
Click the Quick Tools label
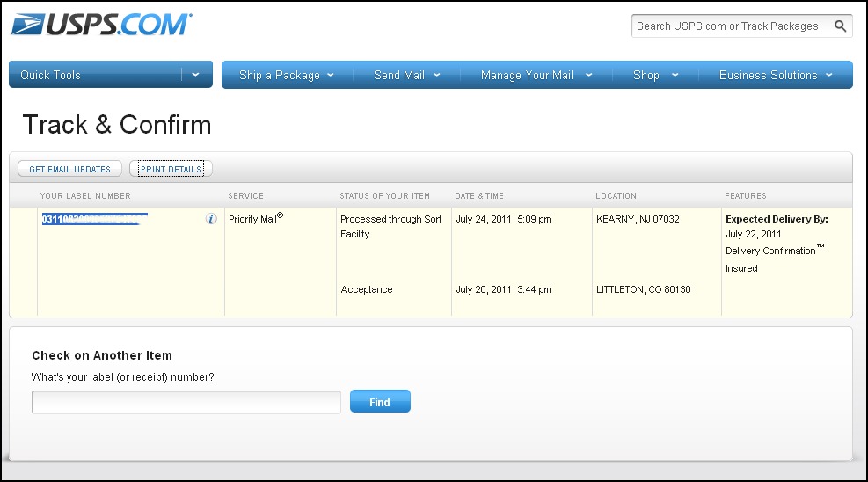click(x=50, y=75)
